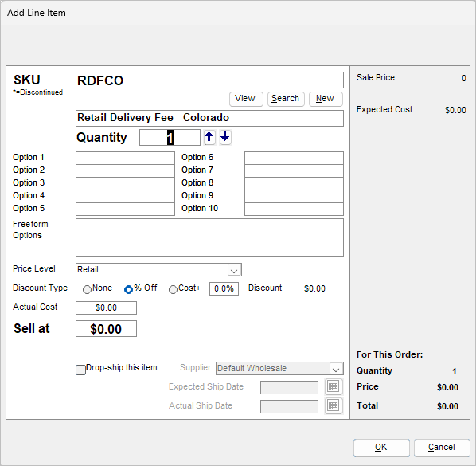The width and height of the screenshot is (476, 466).
Task: Expand the Price Level dropdown
Action: coord(234,270)
